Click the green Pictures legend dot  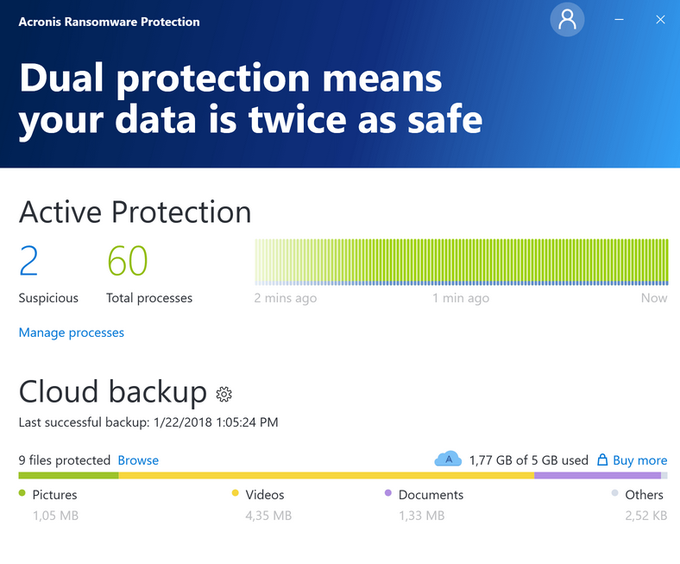[22, 494]
